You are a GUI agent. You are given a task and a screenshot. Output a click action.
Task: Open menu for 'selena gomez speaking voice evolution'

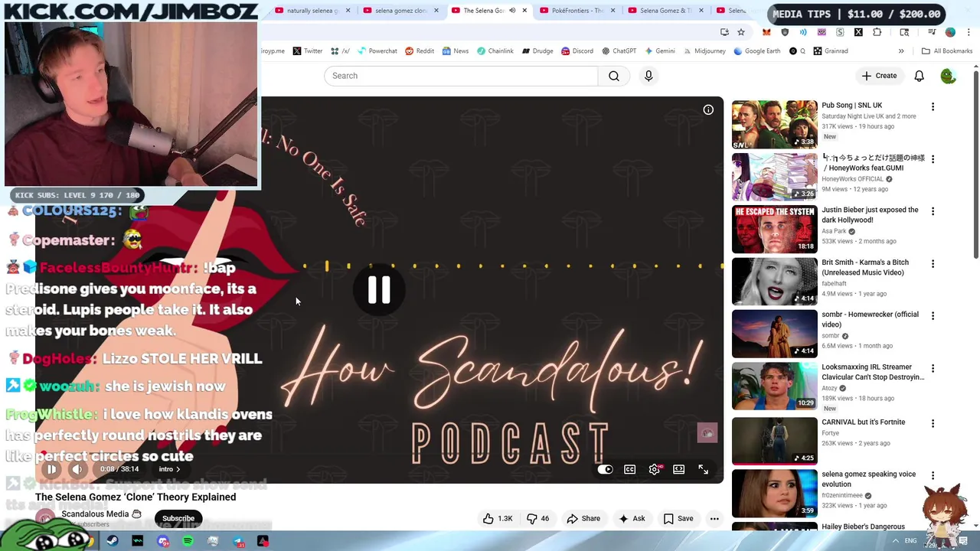pos(933,475)
